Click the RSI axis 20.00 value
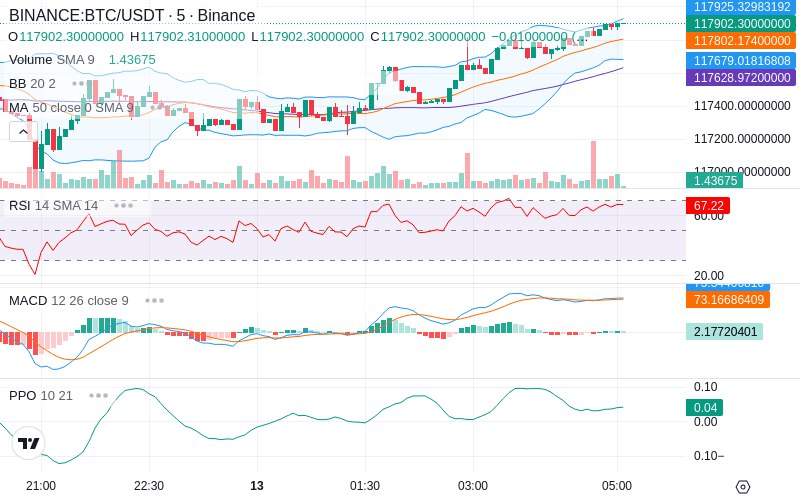The image size is (800, 500). pyautogui.click(x=709, y=276)
